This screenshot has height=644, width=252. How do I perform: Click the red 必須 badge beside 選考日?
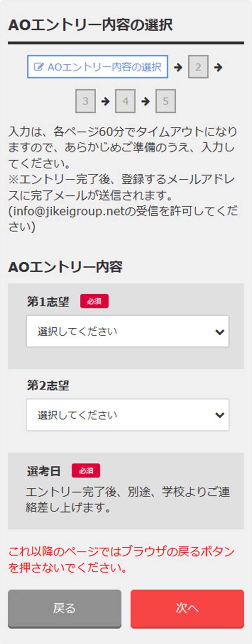(x=86, y=471)
